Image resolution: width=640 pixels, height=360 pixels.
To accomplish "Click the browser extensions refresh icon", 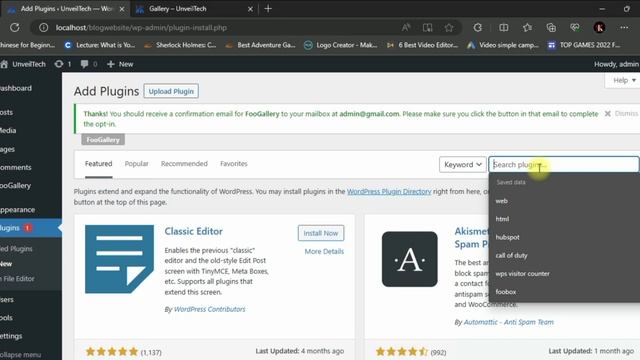I will tap(478, 27).
